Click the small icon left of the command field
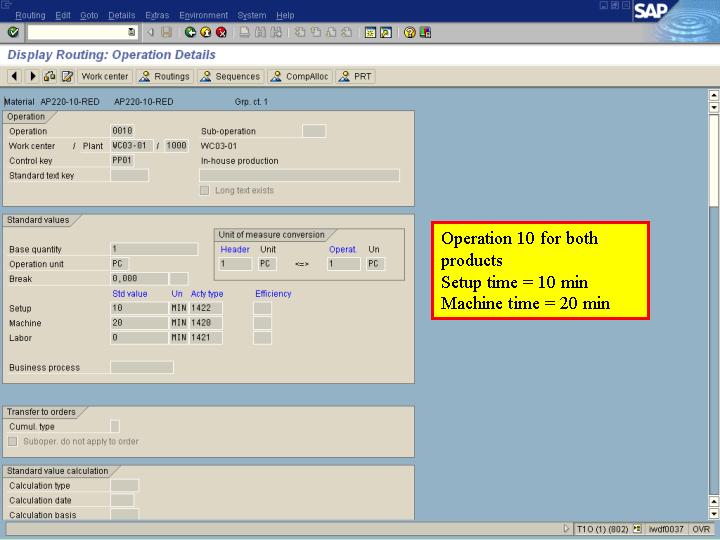 [150, 32]
